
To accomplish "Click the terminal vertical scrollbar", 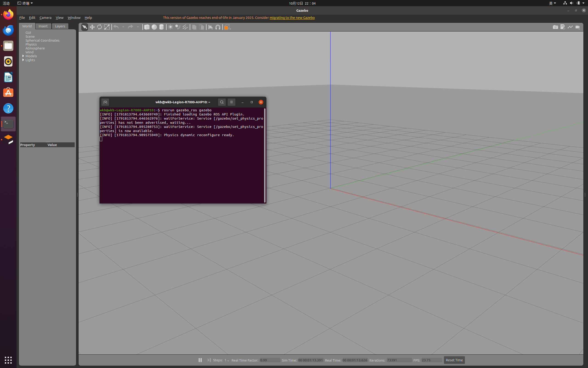I will pos(265,155).
